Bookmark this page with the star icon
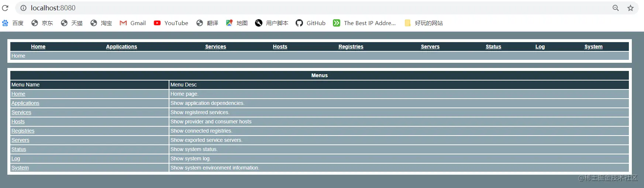The height and width of the screenshot is (188, 644). pyautogui.click(x=630, y=8)
